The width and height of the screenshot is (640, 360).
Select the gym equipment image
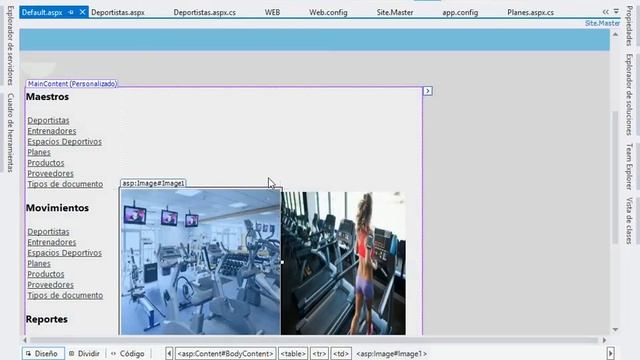200,262
